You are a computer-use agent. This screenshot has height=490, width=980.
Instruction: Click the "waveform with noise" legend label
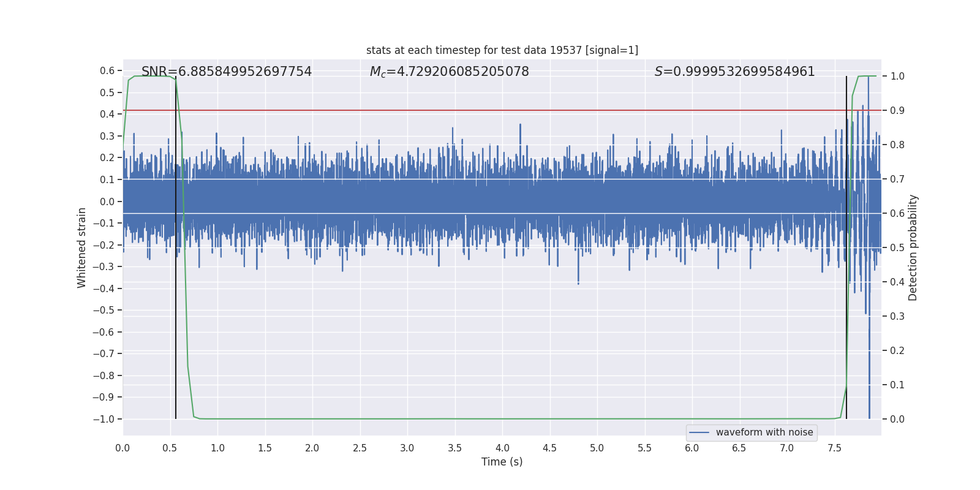click(x=764, y=432)
